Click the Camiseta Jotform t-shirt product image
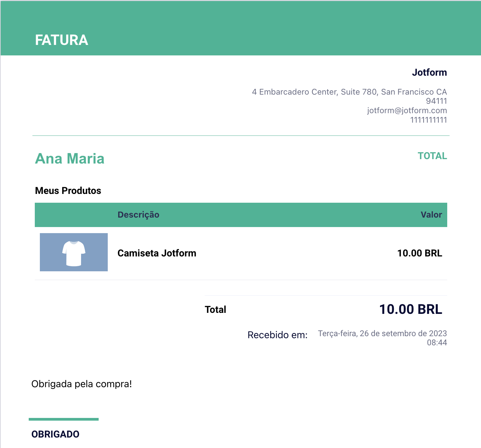This screenshot has width=481, height=448. (74, 252)
